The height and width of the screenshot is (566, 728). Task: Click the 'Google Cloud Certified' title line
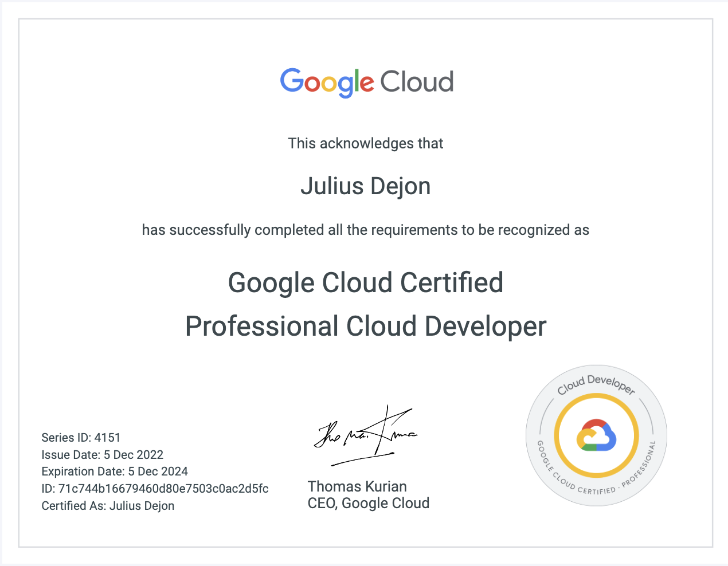366,283
